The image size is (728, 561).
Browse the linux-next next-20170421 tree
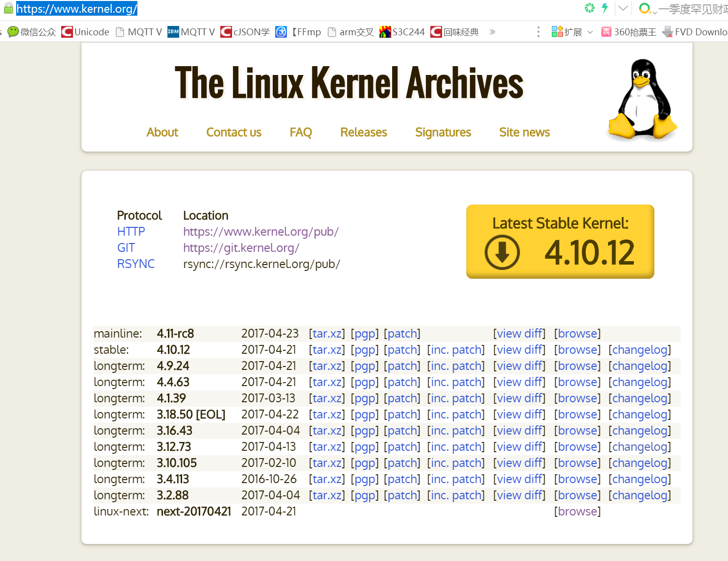tap(577, 512)
